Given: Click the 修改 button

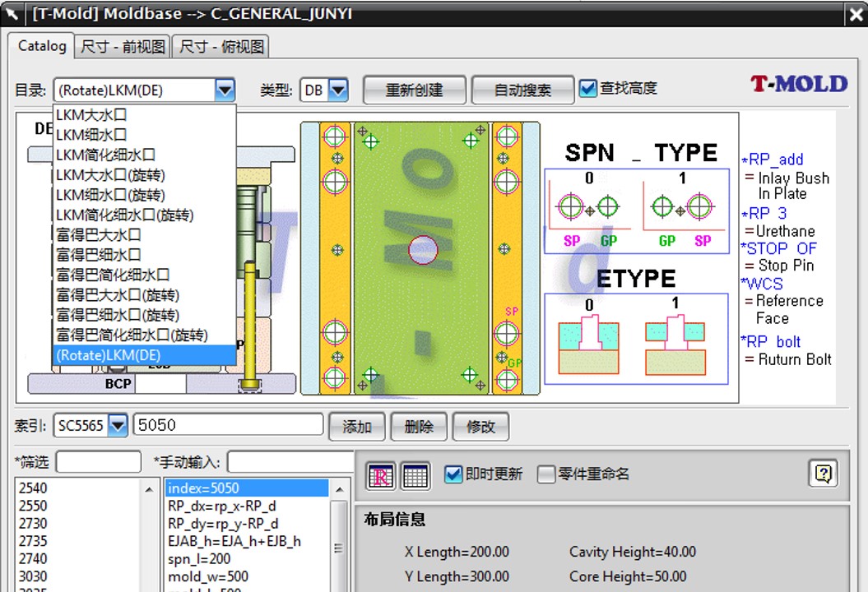Looking at the screenshot, I should click(x=480, y=426).
